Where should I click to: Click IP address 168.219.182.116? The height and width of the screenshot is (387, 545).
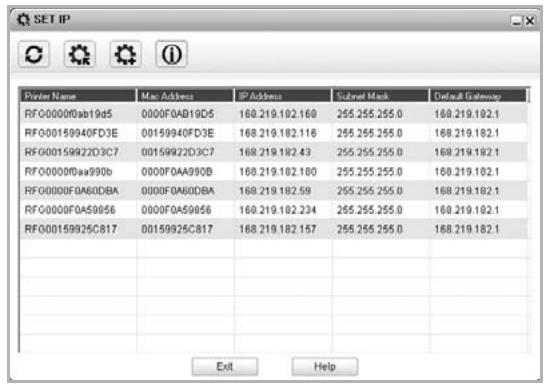(x=278, y=133)
